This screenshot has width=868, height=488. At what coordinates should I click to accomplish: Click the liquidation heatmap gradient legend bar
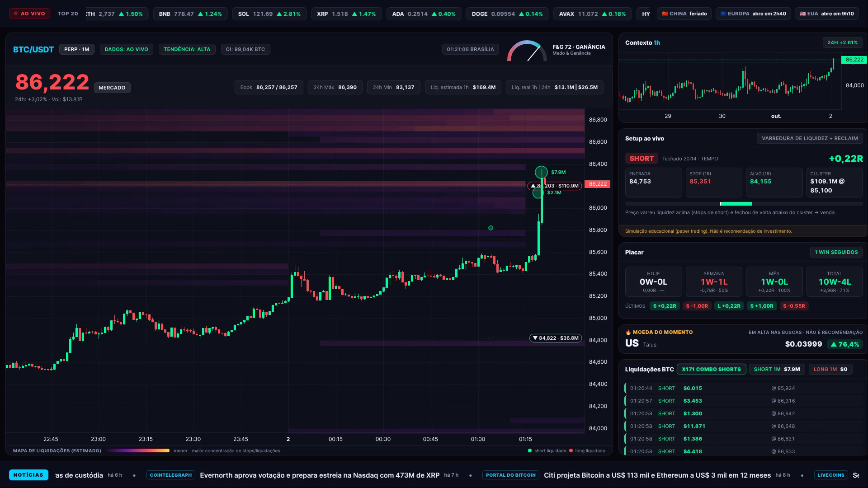point(138,450)
